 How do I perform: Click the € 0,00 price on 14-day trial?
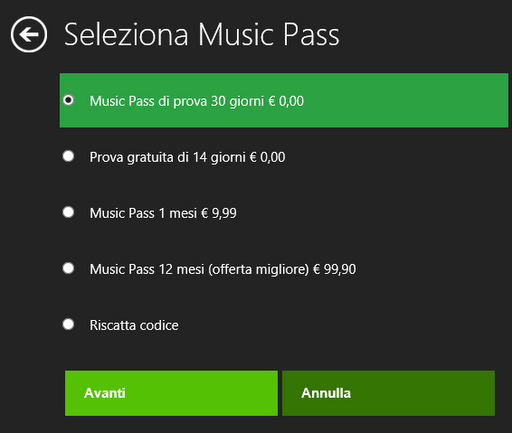click(x=267, y=157)
